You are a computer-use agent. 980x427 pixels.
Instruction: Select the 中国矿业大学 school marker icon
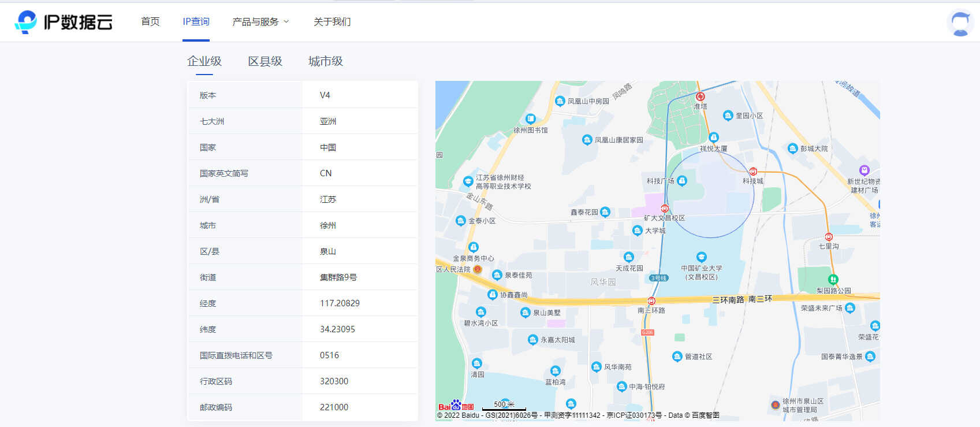coord(701,257)
